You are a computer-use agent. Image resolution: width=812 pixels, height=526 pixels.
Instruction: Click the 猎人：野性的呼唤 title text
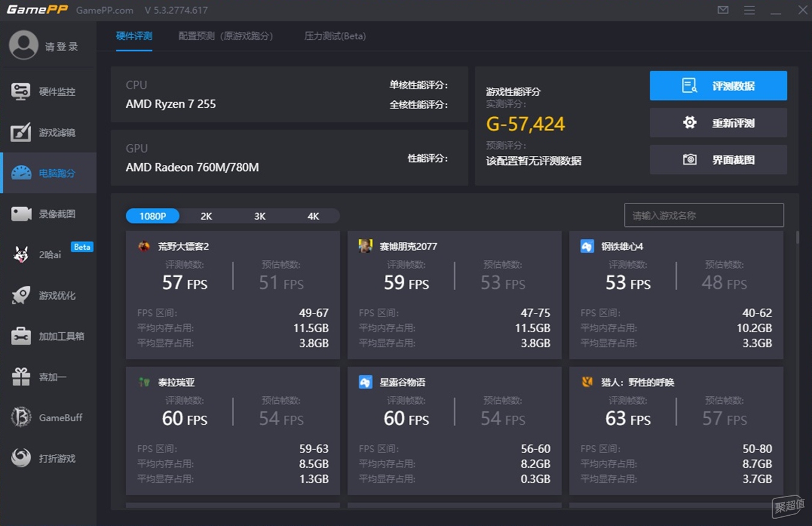tap(638, 382)
